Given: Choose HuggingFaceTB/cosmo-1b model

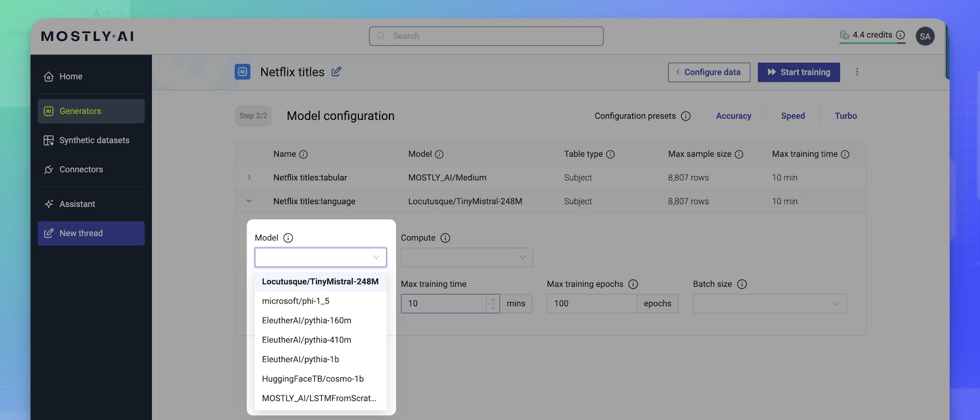Looking at the screenshot, I should pos(321,379).
